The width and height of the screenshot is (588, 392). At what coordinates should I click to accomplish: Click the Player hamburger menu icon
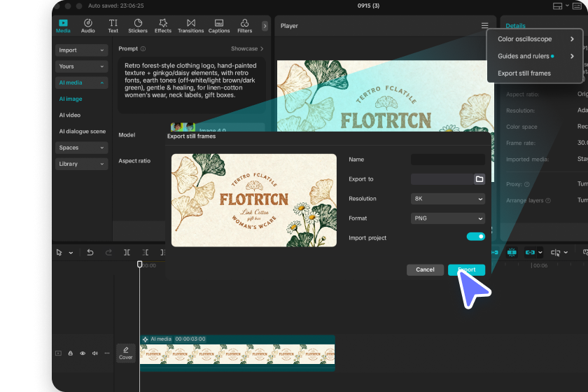484,26
